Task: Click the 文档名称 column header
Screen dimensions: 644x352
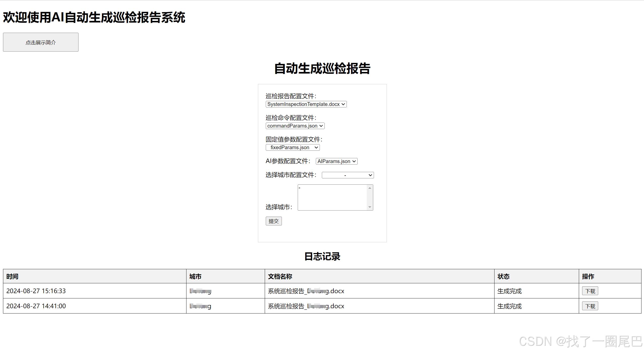Action: (280, 277)
